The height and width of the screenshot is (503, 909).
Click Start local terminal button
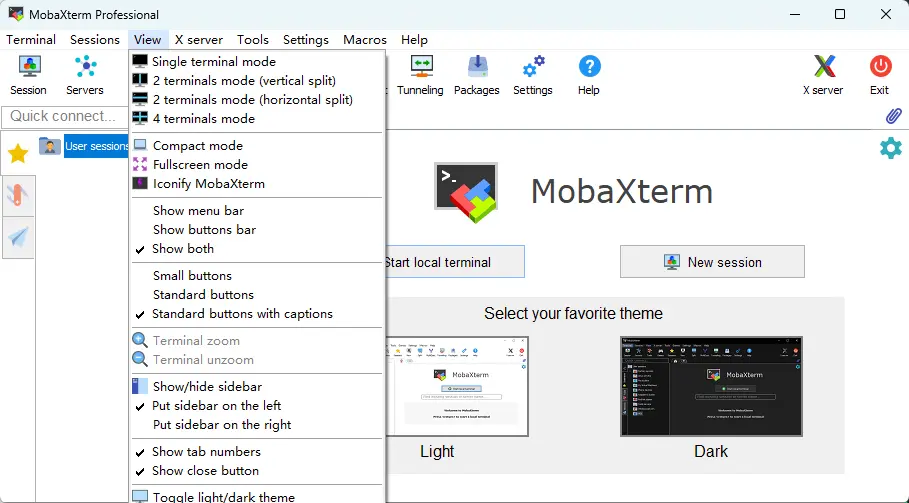click(454, 262)
